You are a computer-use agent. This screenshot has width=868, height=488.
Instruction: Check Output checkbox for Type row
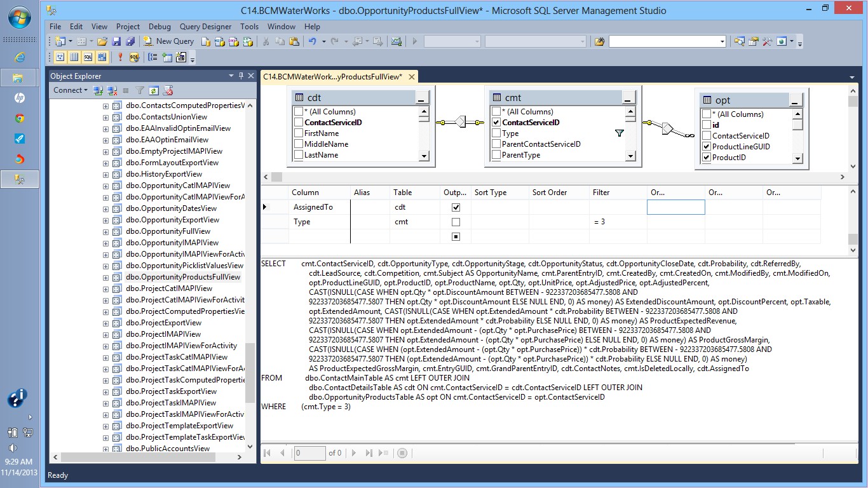pyautogui.click(x=456, y=222)
